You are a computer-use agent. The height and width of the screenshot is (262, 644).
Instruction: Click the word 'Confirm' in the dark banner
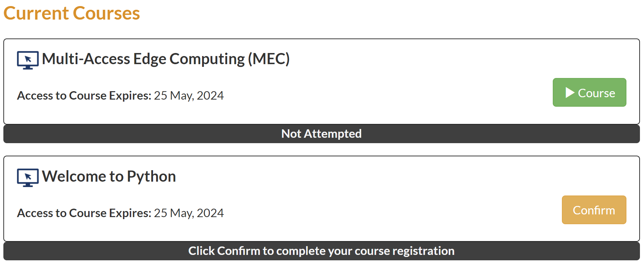[239, 251]
